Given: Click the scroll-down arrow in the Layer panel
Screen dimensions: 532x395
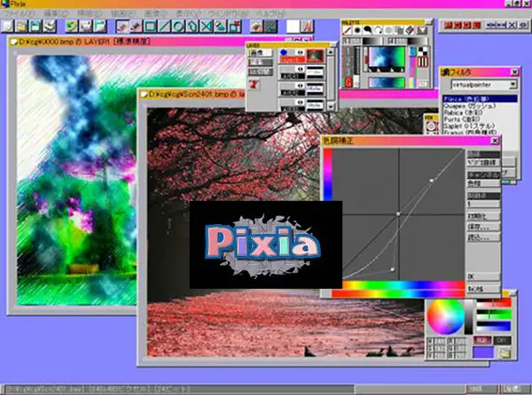Looking at the screenshot, I should click(331, 106).
